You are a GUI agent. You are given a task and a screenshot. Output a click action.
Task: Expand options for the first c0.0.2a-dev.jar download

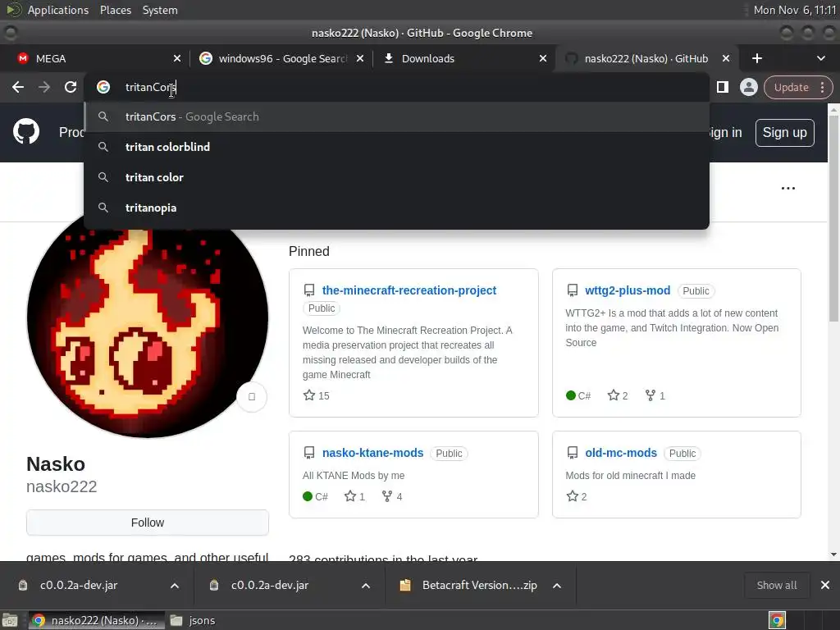[175, 586]
